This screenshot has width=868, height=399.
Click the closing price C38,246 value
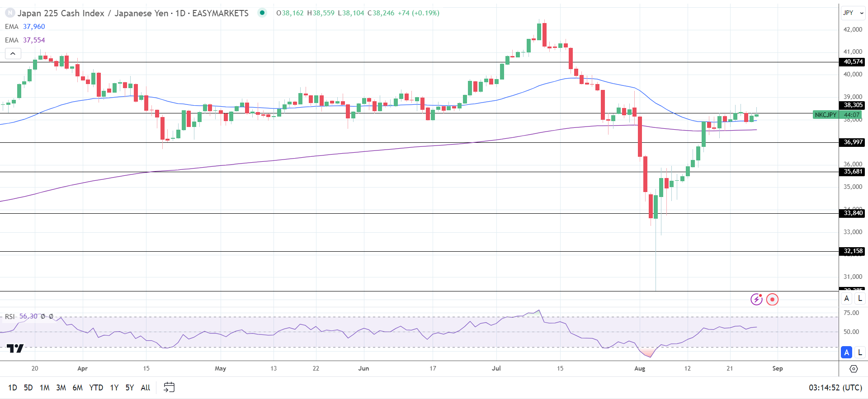[x=381, y=13]
